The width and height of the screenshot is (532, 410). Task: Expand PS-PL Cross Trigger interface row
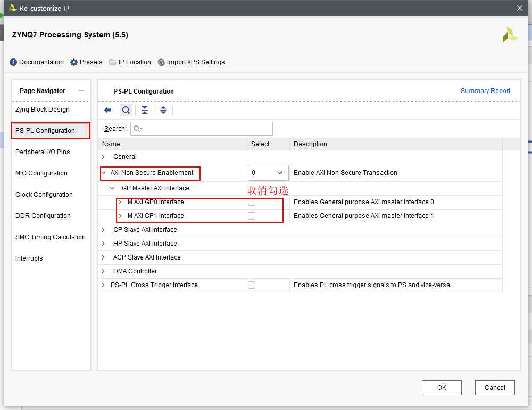coord(104,285)
